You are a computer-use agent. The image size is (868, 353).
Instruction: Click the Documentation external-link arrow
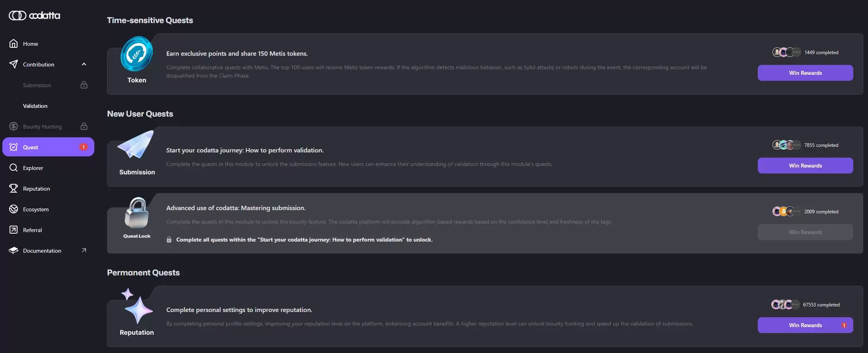click(x=84, y=250)
